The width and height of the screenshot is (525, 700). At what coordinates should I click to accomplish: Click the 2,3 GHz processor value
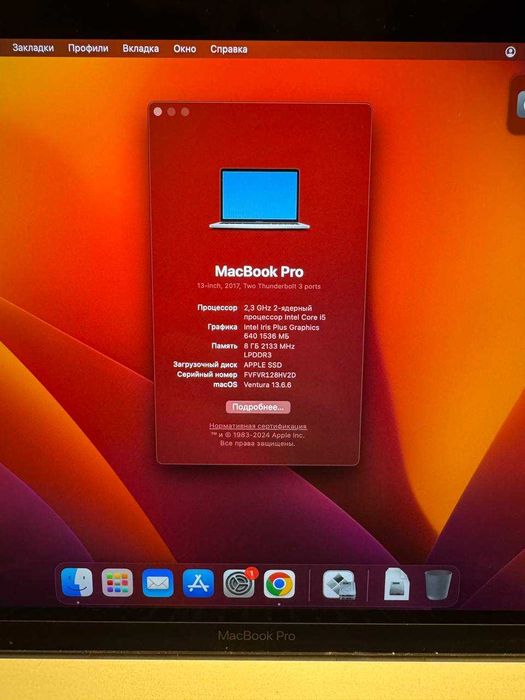point(284,312)
